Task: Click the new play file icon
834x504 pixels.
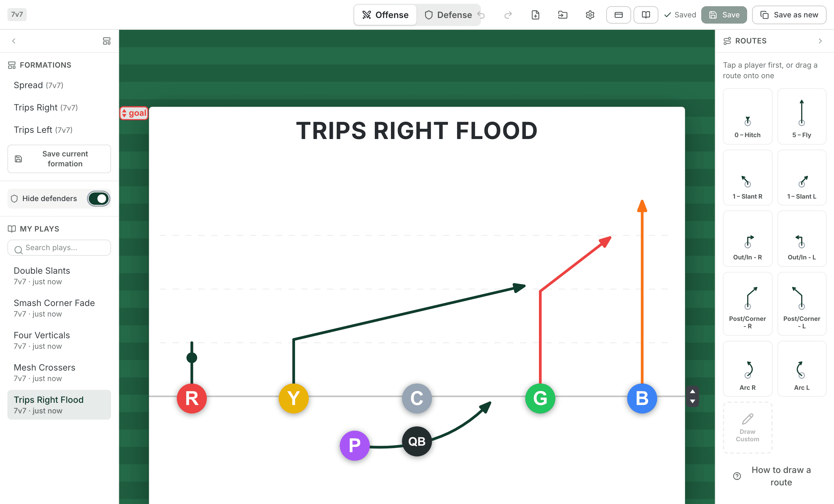Action: click(x=535, y=15)
